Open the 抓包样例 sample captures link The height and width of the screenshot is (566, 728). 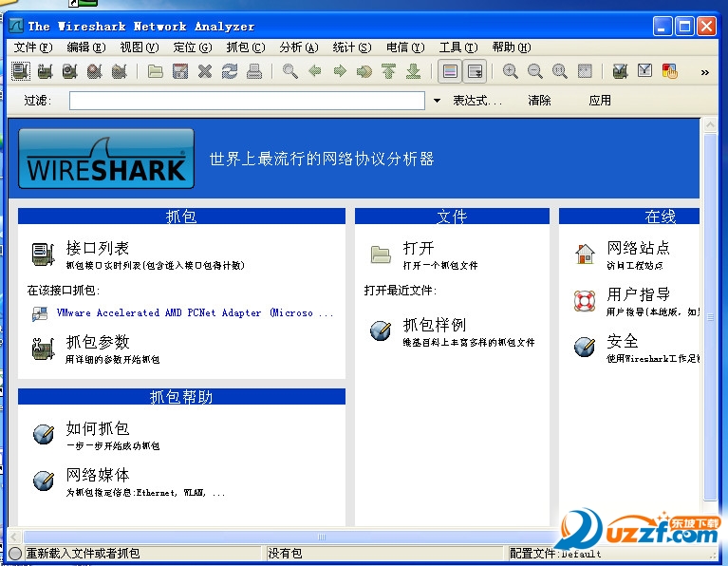434,325
